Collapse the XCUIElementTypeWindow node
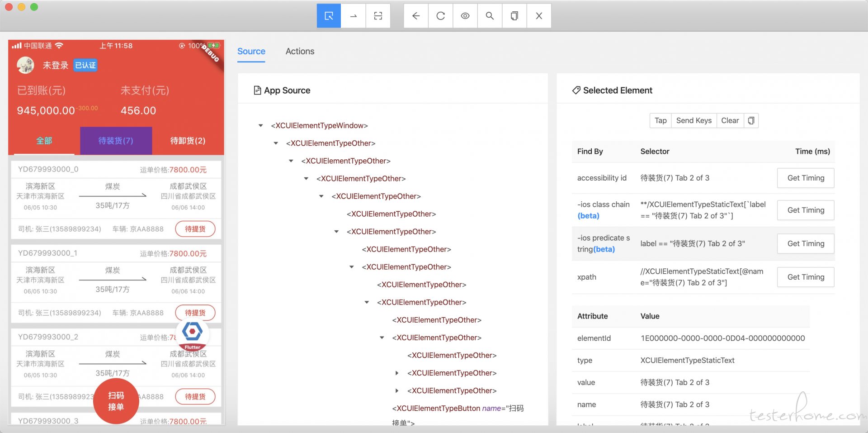This screenshot has width=868, height=433. 261,125
